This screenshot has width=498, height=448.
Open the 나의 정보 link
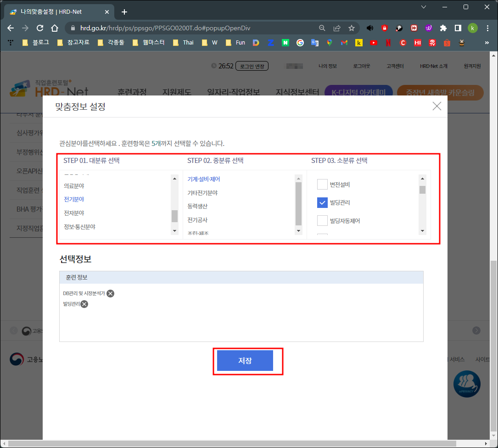[327, 66]
